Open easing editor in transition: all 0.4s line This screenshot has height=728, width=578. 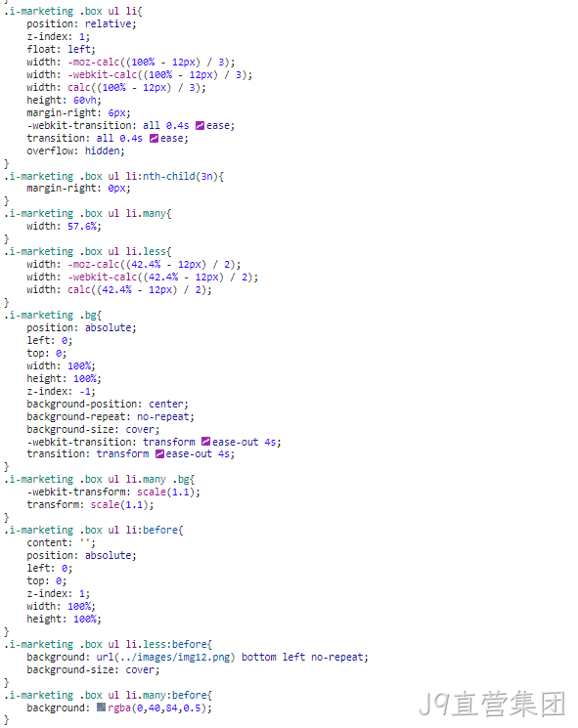(154, 139)
